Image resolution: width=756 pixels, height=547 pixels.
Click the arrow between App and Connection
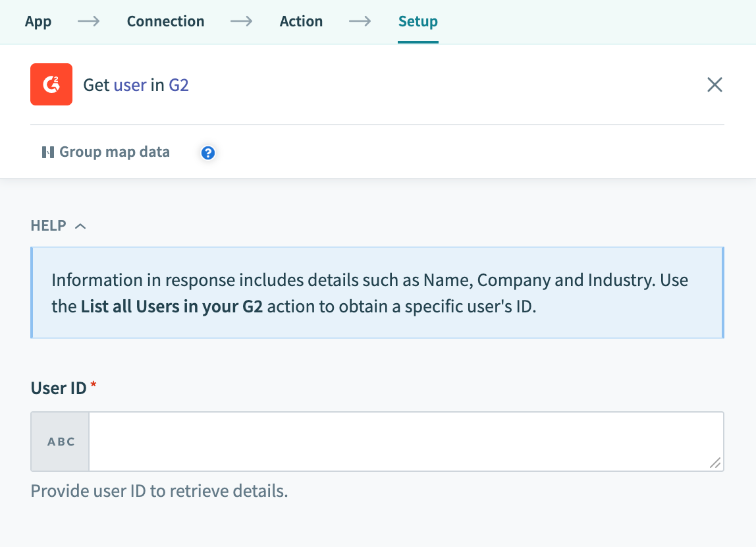coord(90,21)
